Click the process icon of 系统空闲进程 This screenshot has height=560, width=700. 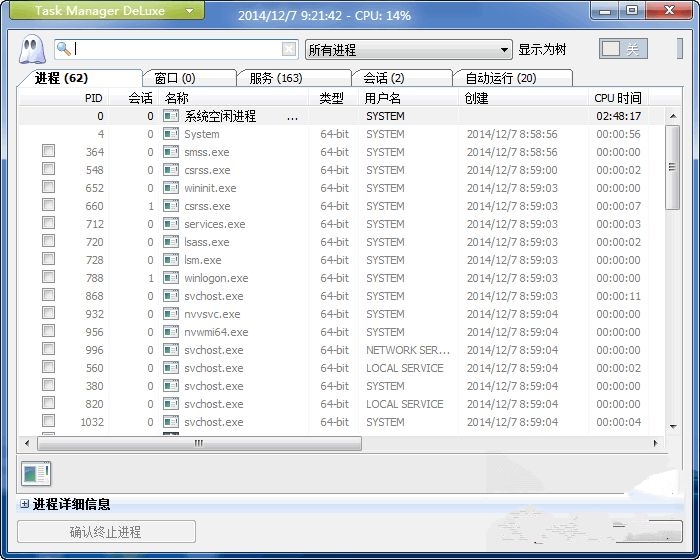coord(171,116)
